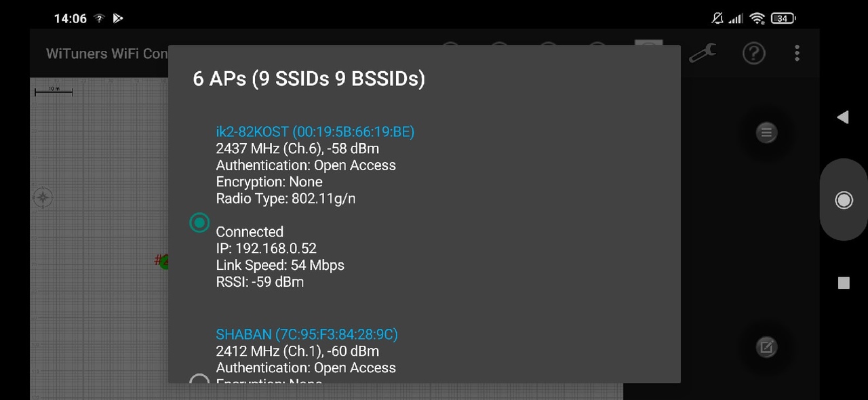Click the compass icon on the map
Image resolution: width=868 pixels, height=400 pixels.
(43, 197)
